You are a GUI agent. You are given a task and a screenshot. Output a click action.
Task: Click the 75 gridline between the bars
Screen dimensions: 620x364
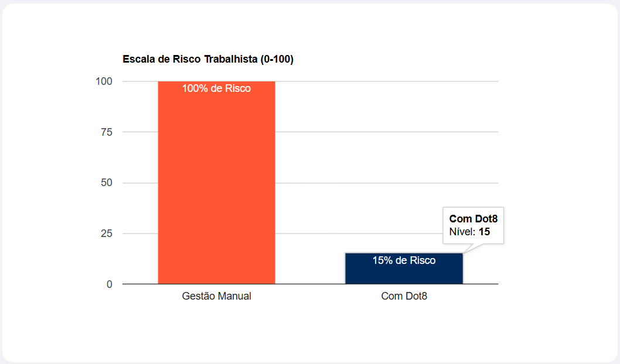(x=310, y=132)
